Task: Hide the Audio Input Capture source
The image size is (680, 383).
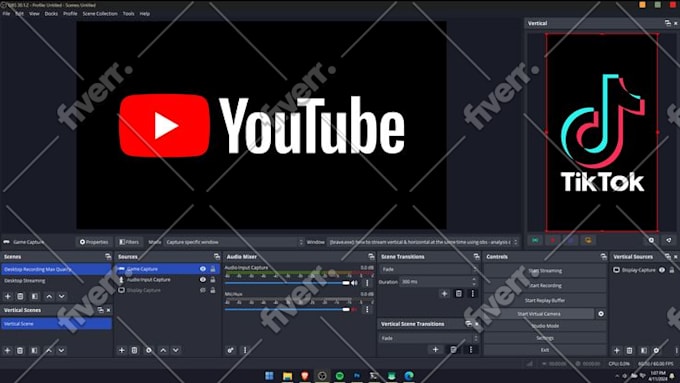Action: 203,280
